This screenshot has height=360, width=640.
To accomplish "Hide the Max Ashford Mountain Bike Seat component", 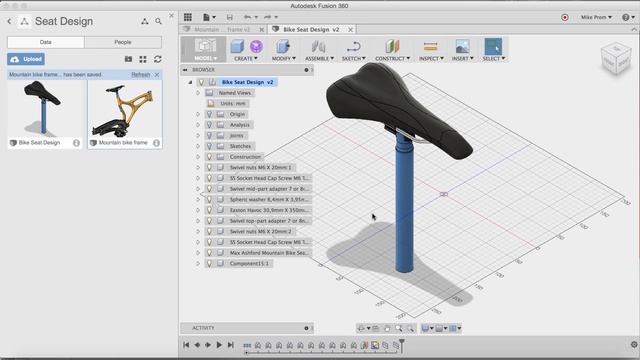I will (x=209, y=253).
